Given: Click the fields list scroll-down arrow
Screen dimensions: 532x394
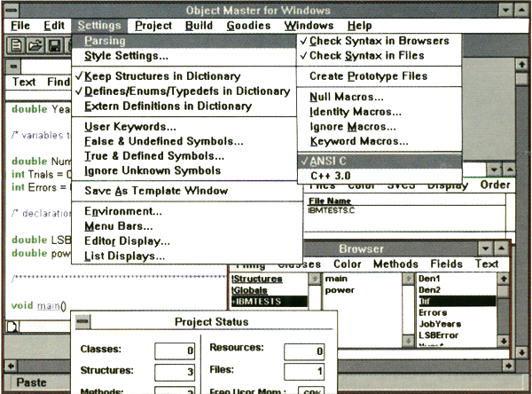Looking at the screenshot, I should tap(505, 340).
